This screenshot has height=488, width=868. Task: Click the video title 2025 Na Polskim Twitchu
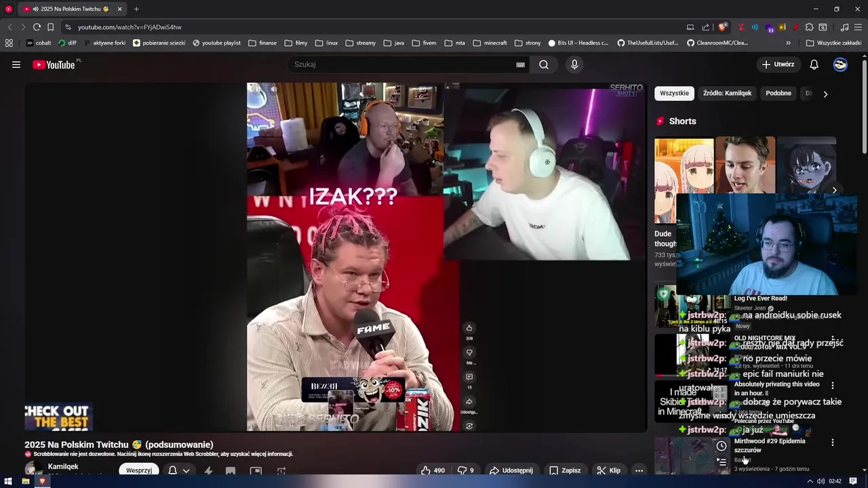click(x=119, y=445)
